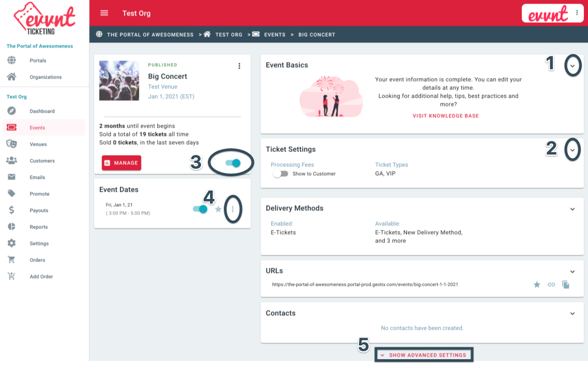Viewport: 588px width, 368px height.
Task: Open the event date three-dot menu
Action: 233,209
